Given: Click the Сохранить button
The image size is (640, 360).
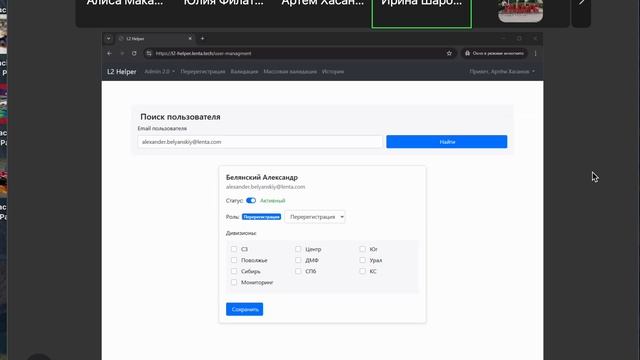Looking at the screenshot, I should click(x=244, y=309).
